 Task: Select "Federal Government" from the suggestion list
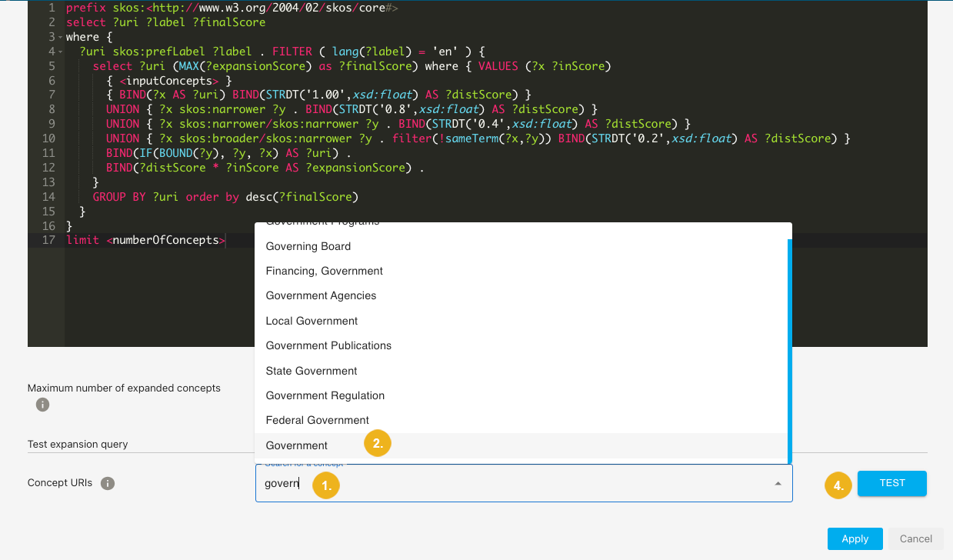[317, 420]
